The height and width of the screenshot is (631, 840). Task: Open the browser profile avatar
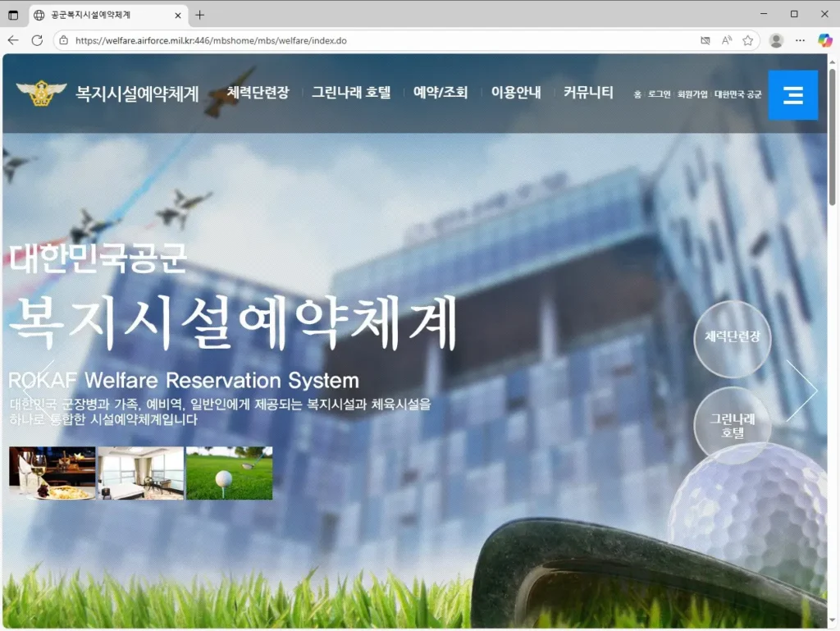click(x=776, y=39)
